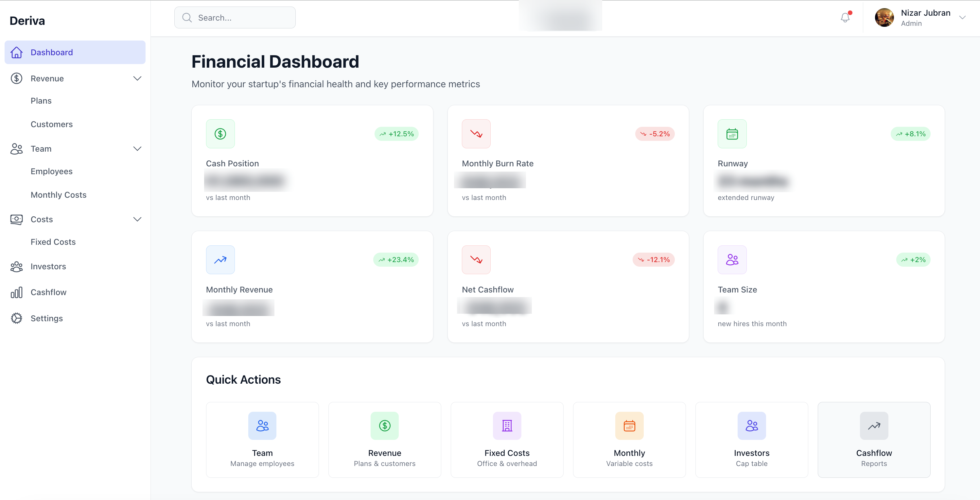980x500 pixels.
Task: Click the 'Cash Position' card title
Action: [x=233, y=163]
